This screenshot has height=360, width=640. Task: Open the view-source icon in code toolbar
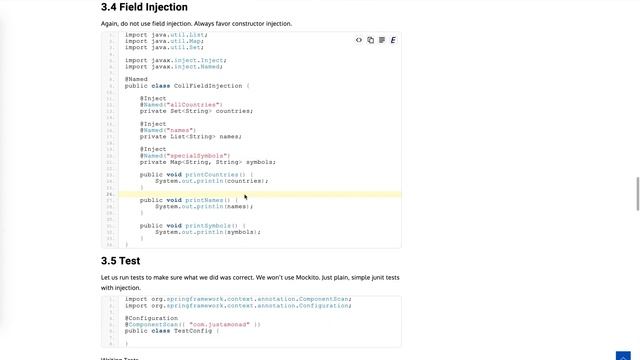tap(359, 40)
